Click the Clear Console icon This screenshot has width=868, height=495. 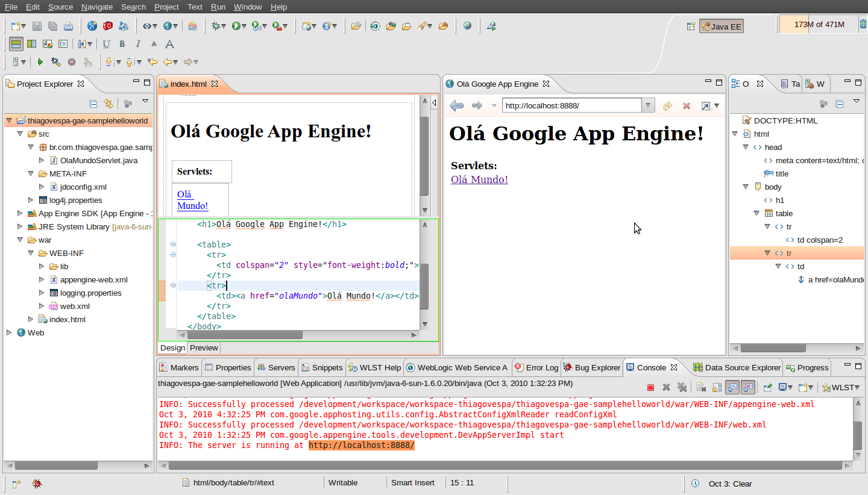(x=701, y=387)
